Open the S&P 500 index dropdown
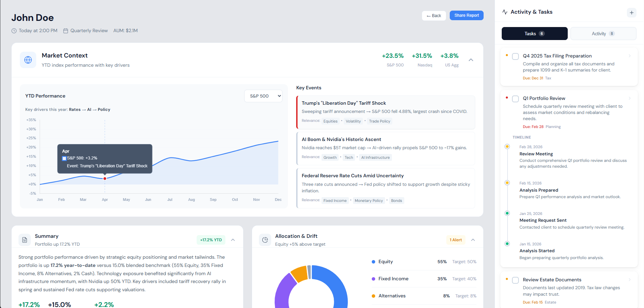Viewport: 644px width, 308px height. click(x=263, y=96)
